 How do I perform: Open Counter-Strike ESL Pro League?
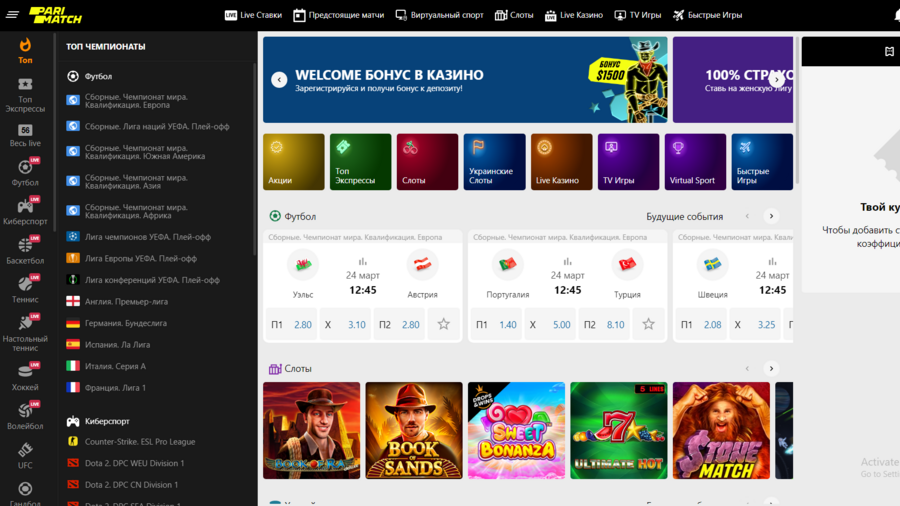pyautogui.click(x=139, y=441)
